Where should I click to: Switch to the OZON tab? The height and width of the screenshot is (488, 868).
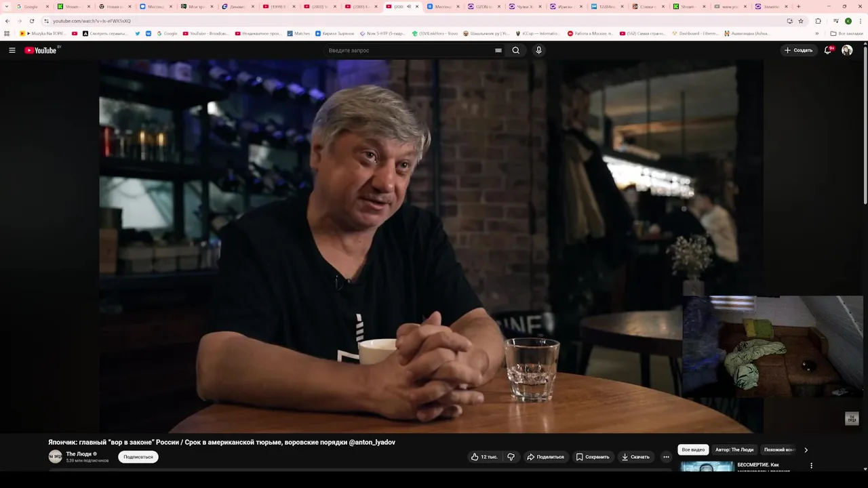click(484, 7)
